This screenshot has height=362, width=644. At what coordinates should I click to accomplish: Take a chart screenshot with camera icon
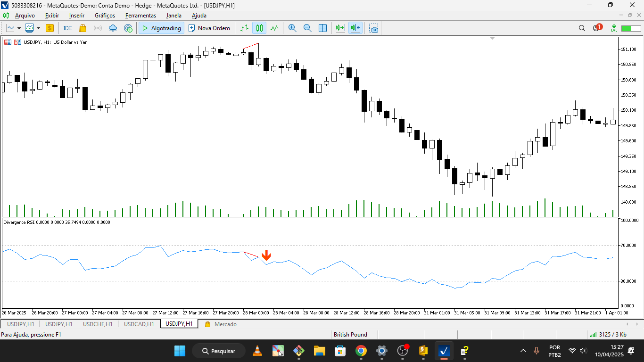click(x=373, y=28)
